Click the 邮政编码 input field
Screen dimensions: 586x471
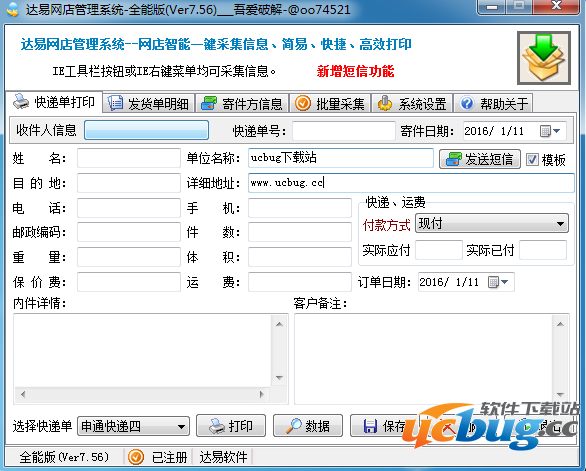pos(129,232)
